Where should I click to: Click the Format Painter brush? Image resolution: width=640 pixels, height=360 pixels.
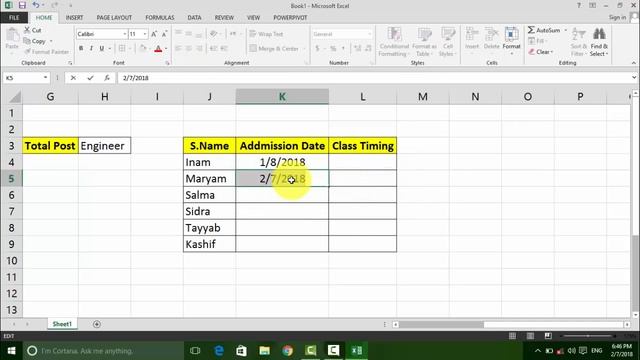pos(27,52)
